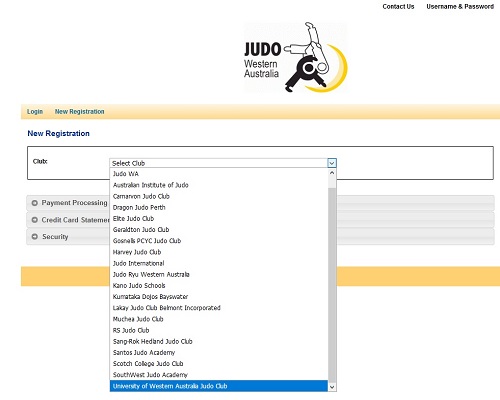
Task: Pick Muchea Judo Club option
Action: pos(219,319)
